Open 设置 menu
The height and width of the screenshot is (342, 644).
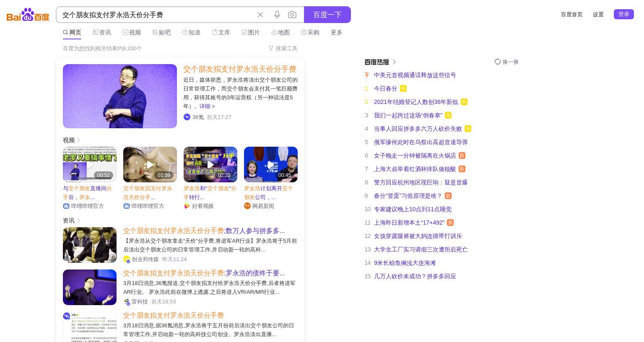[598, 14]
